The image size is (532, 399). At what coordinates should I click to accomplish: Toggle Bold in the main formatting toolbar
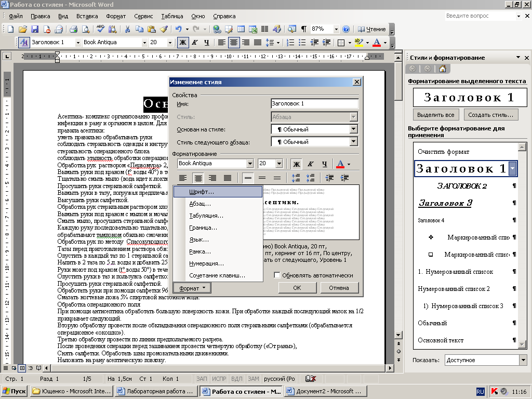tap(183, 43)
